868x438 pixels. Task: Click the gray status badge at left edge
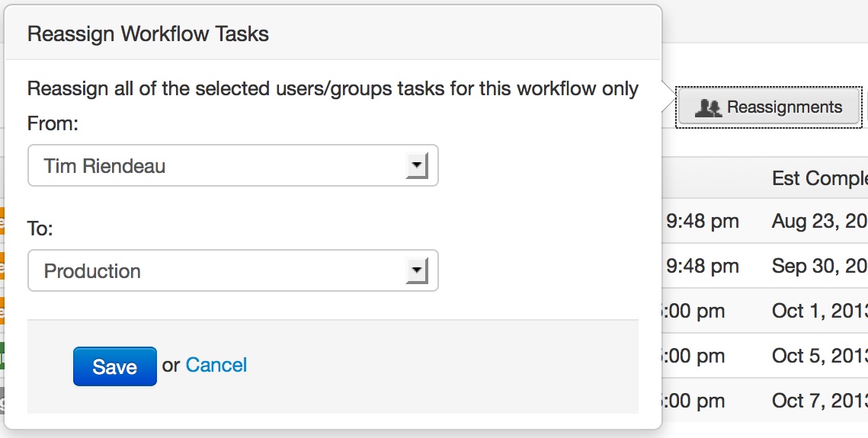tap(2, 401)
